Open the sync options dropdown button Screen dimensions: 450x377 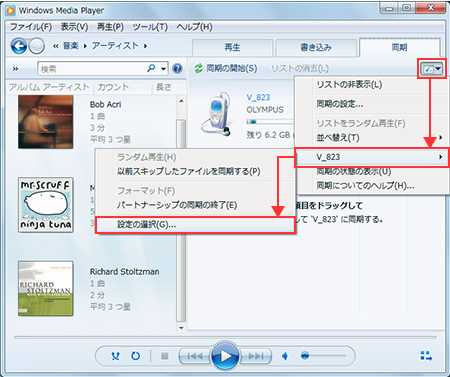pos(432,69)
